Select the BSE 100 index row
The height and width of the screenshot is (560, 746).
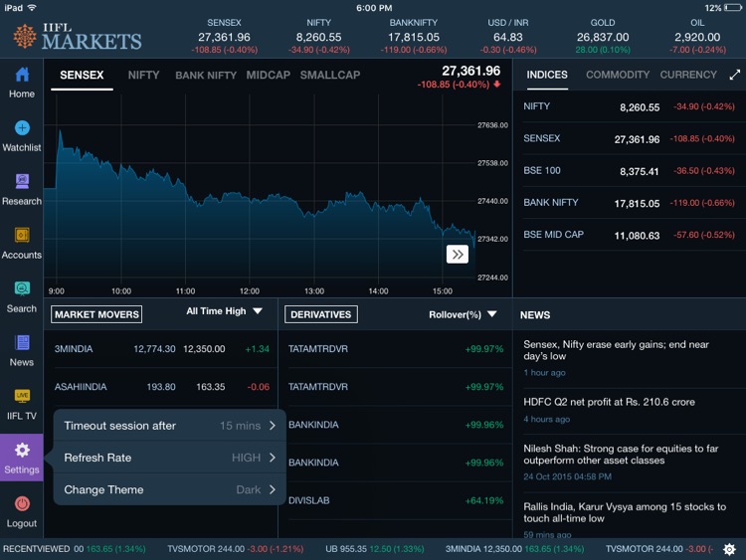coord(629,171)
